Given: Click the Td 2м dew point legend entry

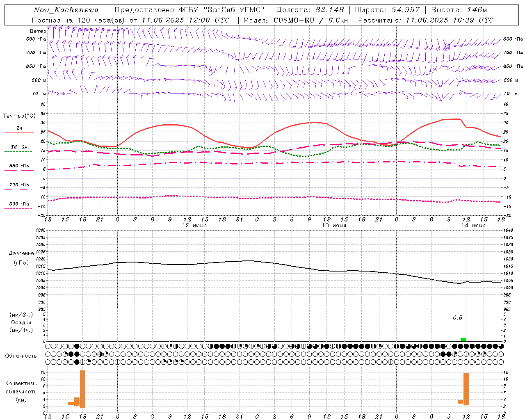Looking at the screenshot, I should pos(19,147).
